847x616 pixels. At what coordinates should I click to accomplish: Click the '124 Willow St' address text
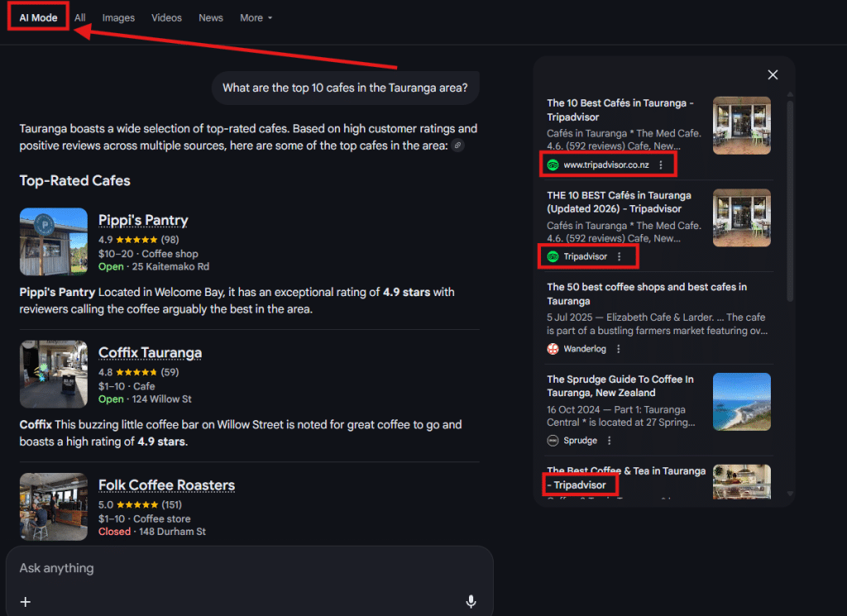(162, 399)
